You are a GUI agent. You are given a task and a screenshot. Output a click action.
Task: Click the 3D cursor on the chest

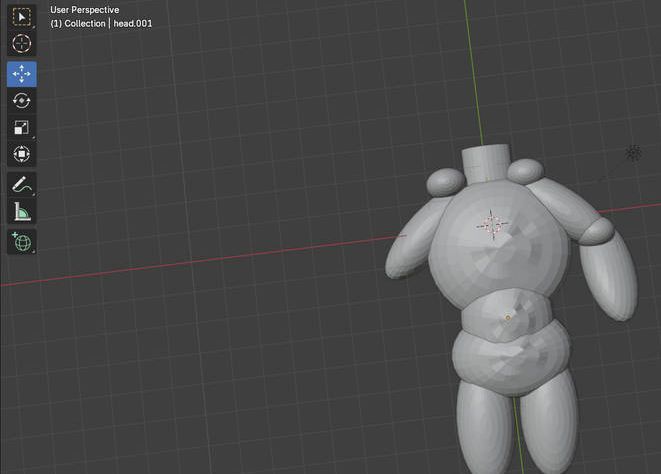coord(492,224)
